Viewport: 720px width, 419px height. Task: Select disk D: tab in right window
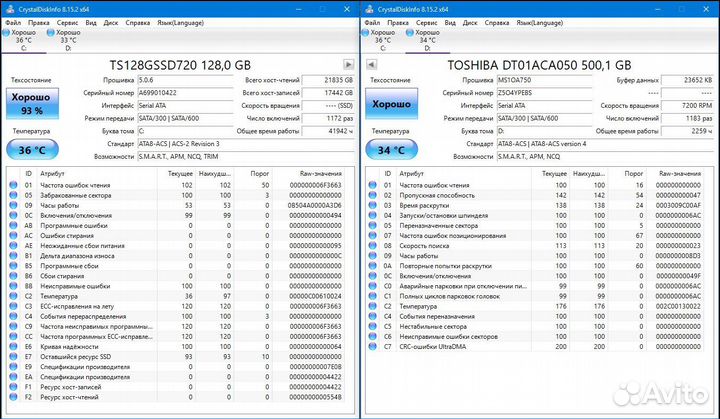(428, 40)
